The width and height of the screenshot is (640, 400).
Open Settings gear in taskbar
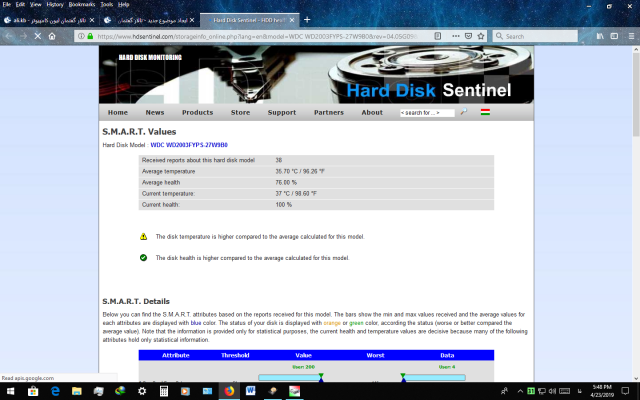coord(142,391)
